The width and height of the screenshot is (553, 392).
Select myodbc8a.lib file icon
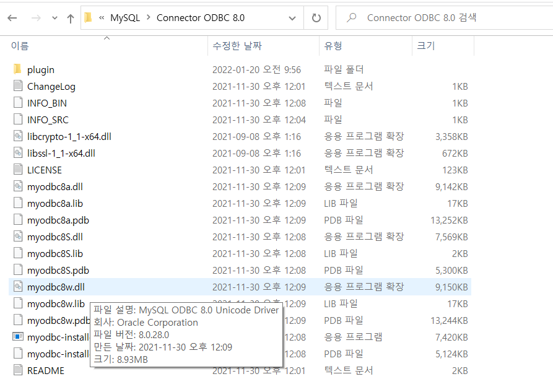pos(18,203)
